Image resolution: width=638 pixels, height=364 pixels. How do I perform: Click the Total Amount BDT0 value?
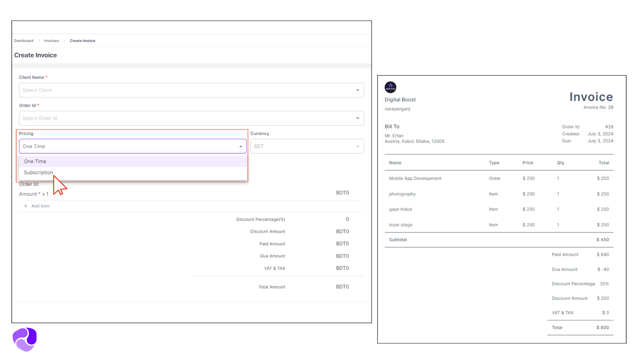click(343, 286)
